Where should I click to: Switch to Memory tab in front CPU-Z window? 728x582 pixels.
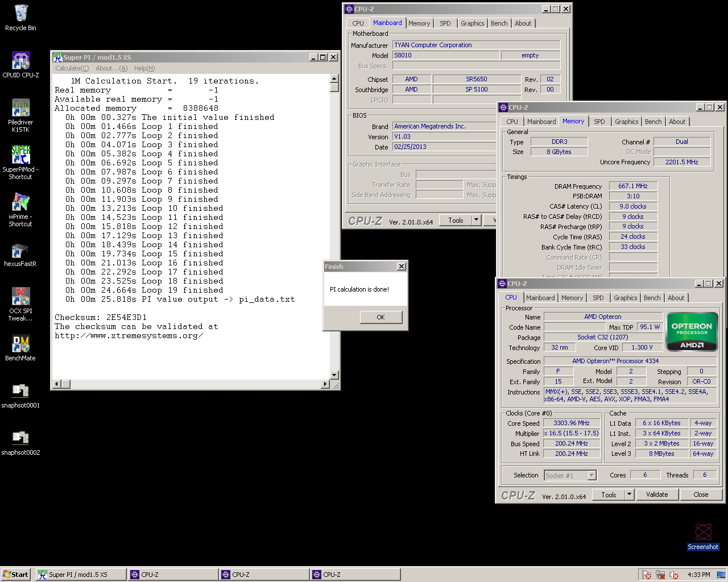coord(572,298)
